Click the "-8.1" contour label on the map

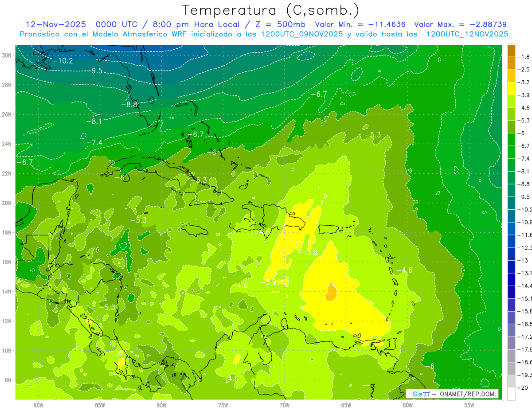pyautogui.click(x=94, y=121)
